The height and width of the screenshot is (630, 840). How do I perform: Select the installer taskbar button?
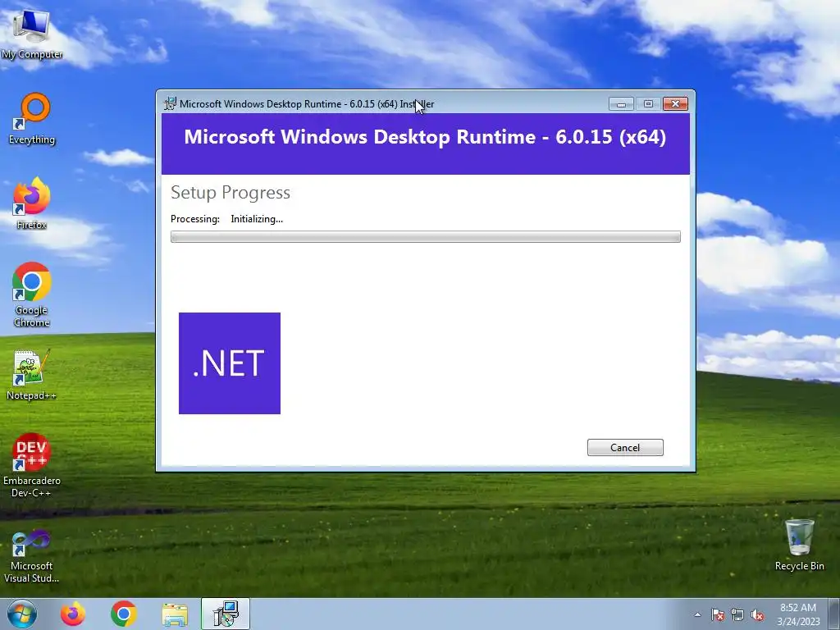226,614
